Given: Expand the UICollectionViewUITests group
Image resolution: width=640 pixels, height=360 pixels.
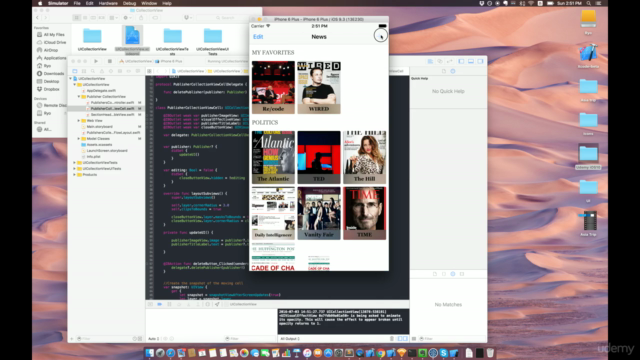Looking at the screenshot, I should [75, 169].
